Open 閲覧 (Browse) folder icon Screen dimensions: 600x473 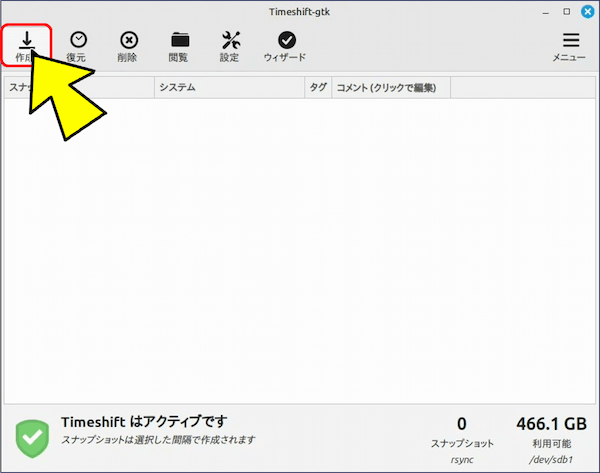[179, 45]
